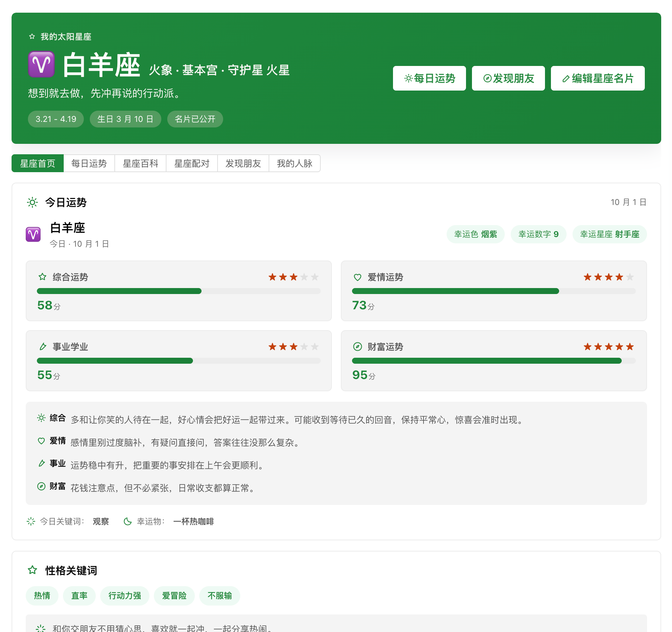Open 每日运势 button in green banner
Viewport: 672px width, 632px height.
[x=429, y=78]
